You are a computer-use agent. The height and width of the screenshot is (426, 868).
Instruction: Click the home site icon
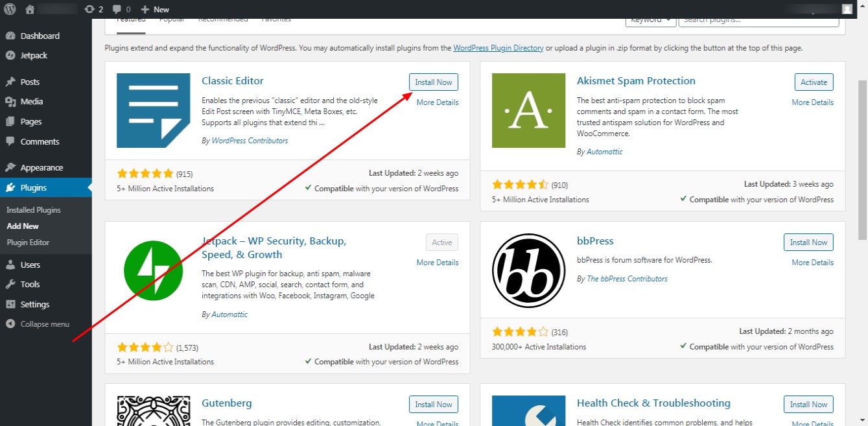point(29,9)
